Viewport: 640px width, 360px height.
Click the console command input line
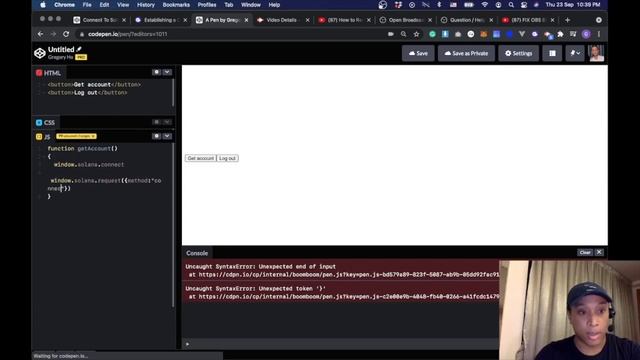(x=341, y=344)
